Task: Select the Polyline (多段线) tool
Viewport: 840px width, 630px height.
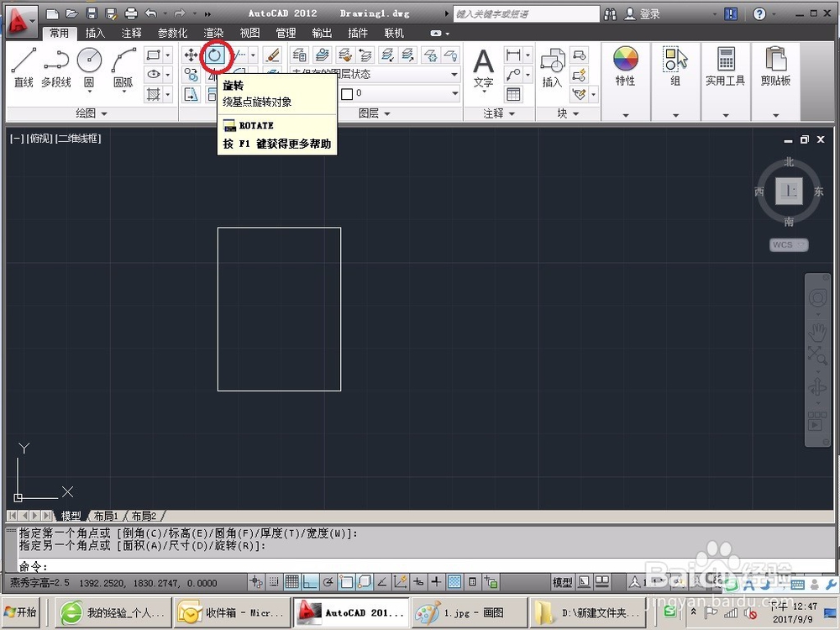Action: [x=55, y=67]
